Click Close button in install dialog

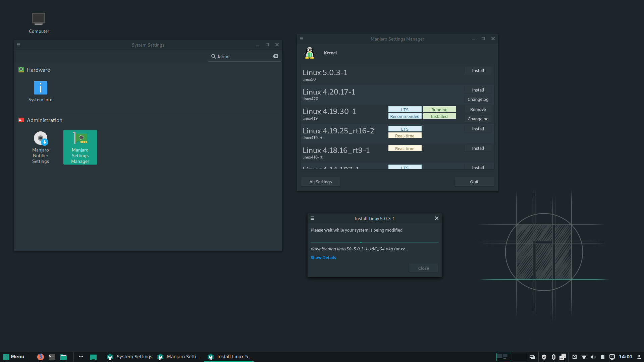tap(424, 268)
